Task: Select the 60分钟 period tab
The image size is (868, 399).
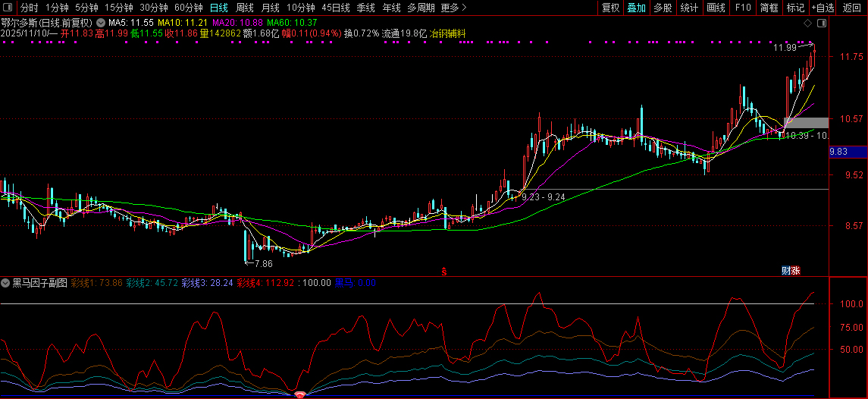Action: click(x=188, y=8)
